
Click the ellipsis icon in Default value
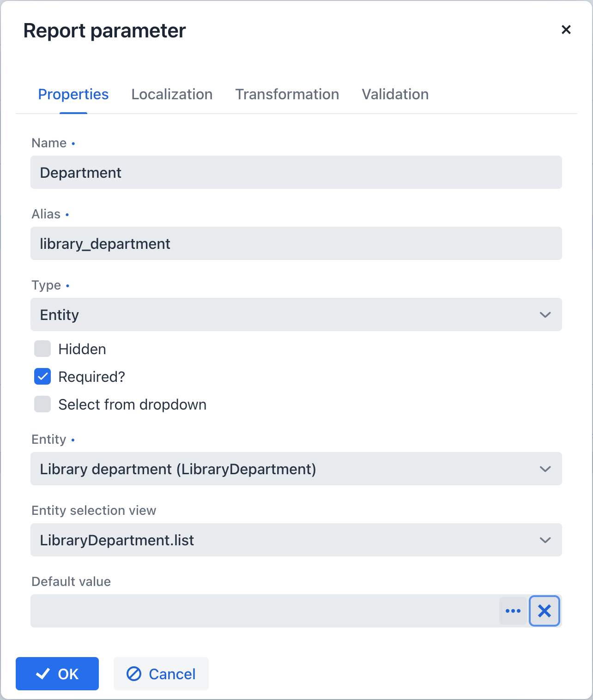513,611
